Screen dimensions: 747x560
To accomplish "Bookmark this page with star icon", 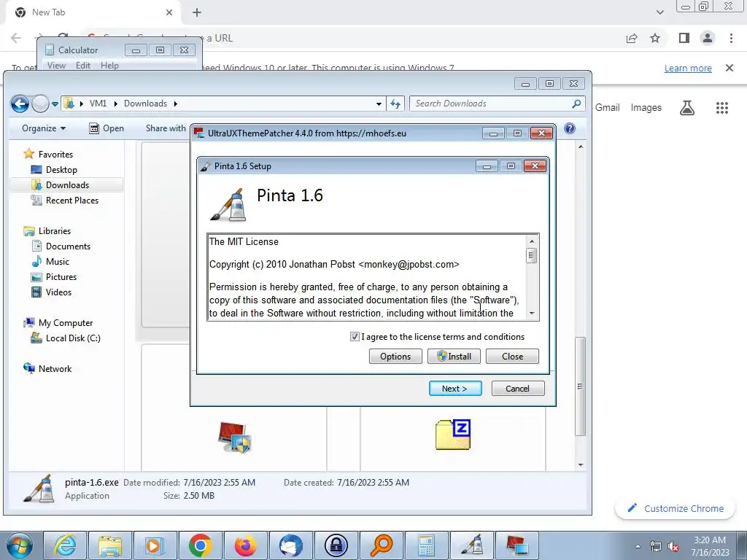I will (655, 38).
